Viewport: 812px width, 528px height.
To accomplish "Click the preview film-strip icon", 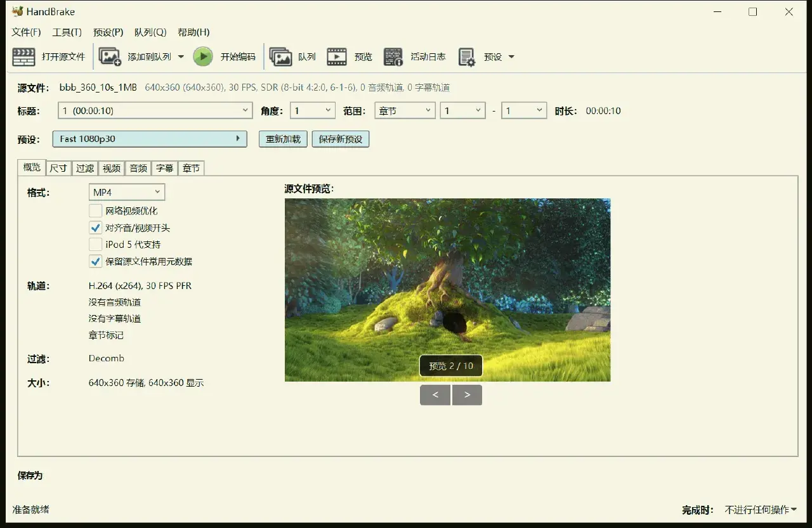I will pyautogui.click(x=337, y=56).
